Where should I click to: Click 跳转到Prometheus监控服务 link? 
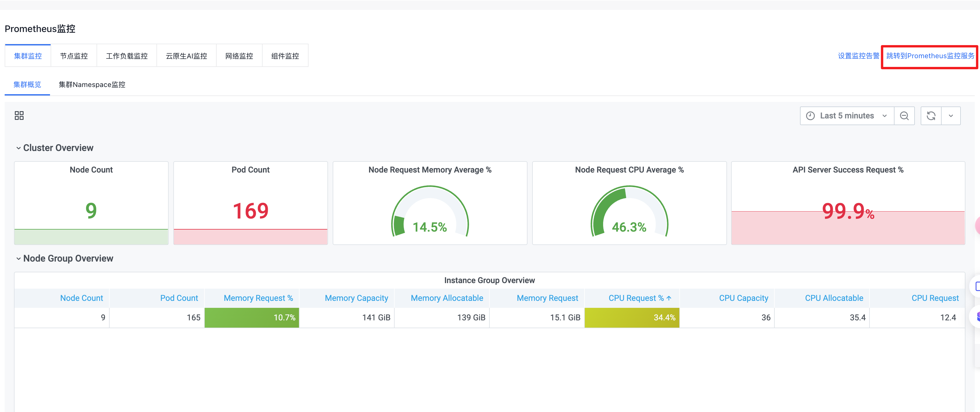click(x=930, y=56)
